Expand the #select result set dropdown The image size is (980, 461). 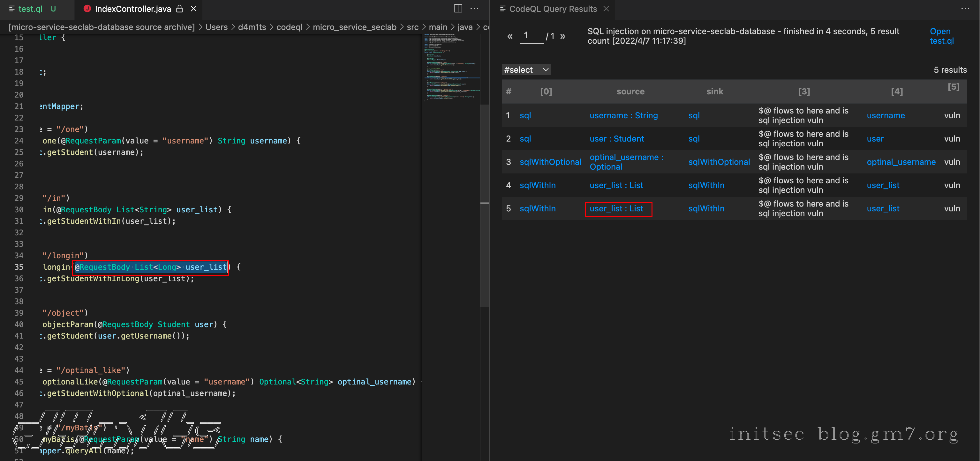pyautogui.click(x=526, y=70)
